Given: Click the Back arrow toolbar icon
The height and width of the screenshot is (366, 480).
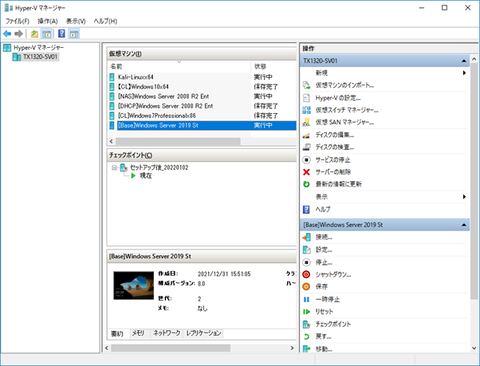Looking at the screenshot, I should [x=7, y=34].
